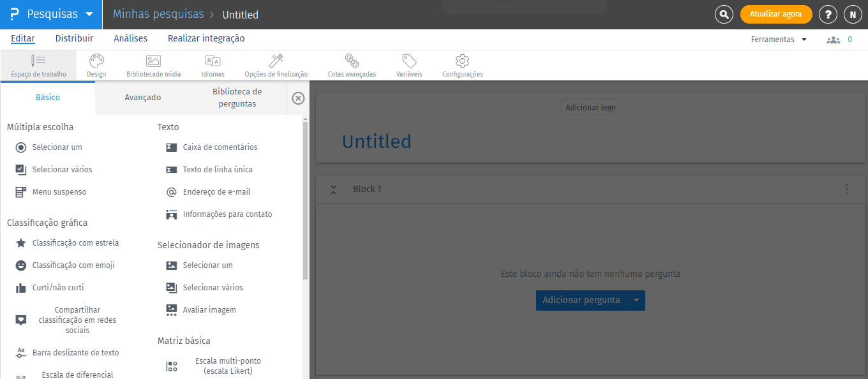This screenshot has height=379, width=868.
Task: Close the question types panel
Action: point(298,98)
